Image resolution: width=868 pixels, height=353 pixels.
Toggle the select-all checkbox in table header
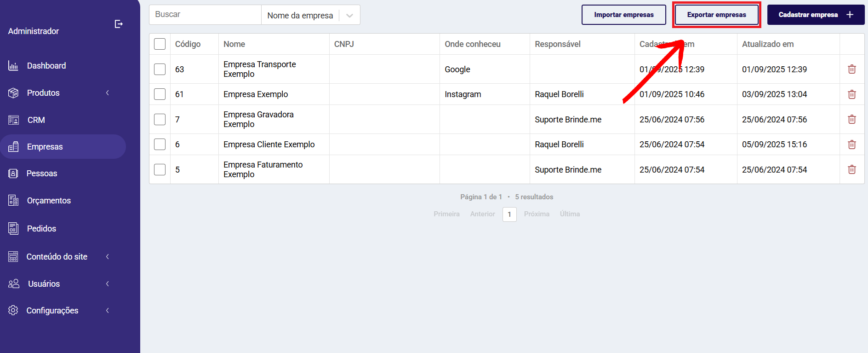[160, 44]
